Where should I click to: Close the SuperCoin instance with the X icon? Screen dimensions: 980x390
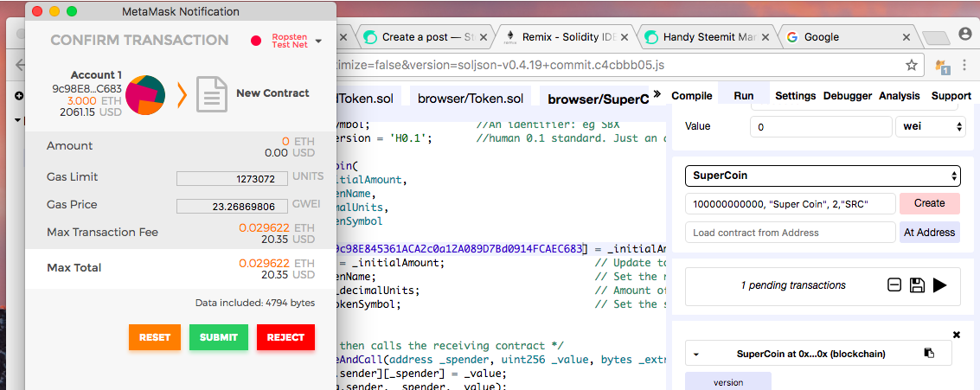tap(957, 335)
